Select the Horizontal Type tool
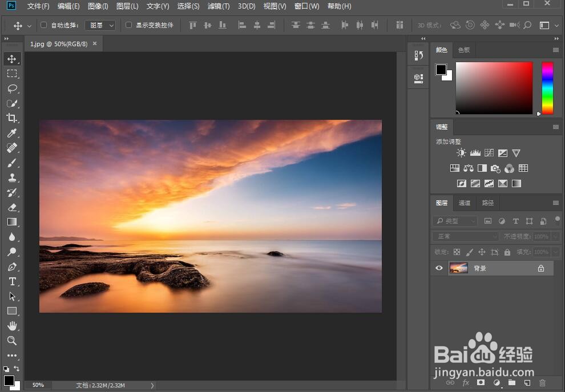 click(x=12, y=281)
